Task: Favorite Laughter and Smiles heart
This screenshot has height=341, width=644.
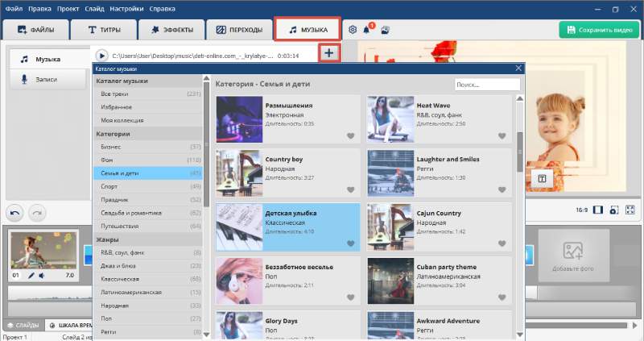Action: pyautogui.click(x=502, y=189)
